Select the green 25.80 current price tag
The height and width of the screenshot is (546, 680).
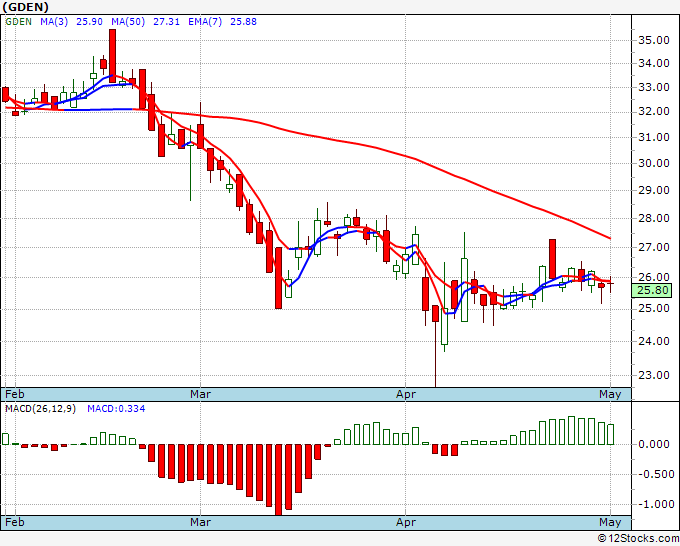tap(652, 290)
